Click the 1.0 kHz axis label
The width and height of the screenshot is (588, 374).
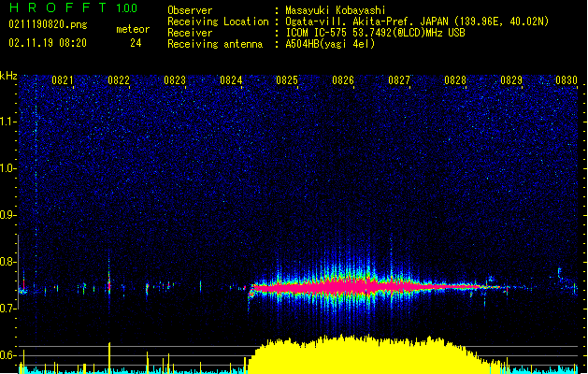coord(8,168)
